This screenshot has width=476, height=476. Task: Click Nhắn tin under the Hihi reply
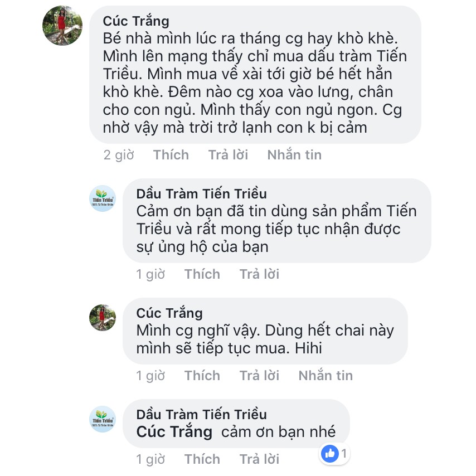[326, 376]
